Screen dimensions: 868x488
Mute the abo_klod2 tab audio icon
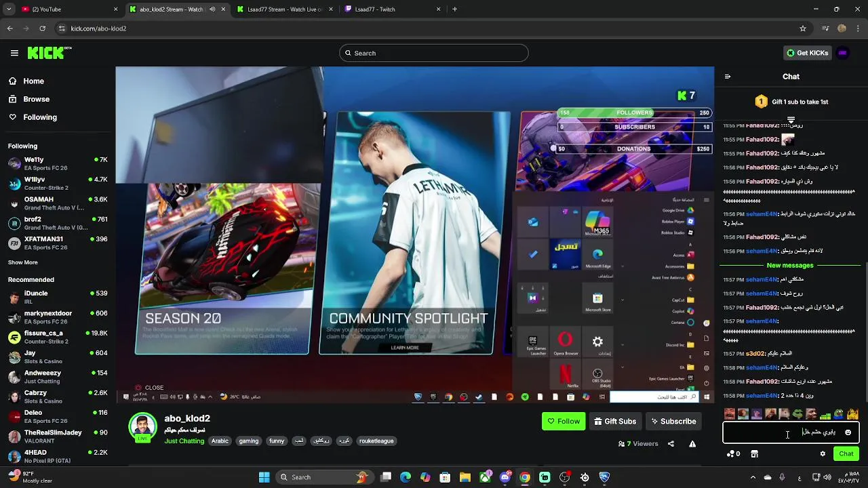pos(212,9)
